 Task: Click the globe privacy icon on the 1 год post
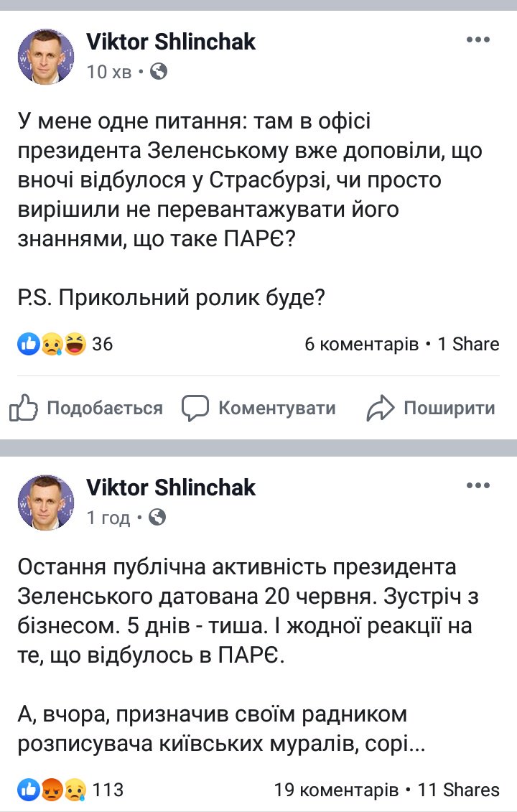[157, 517]
